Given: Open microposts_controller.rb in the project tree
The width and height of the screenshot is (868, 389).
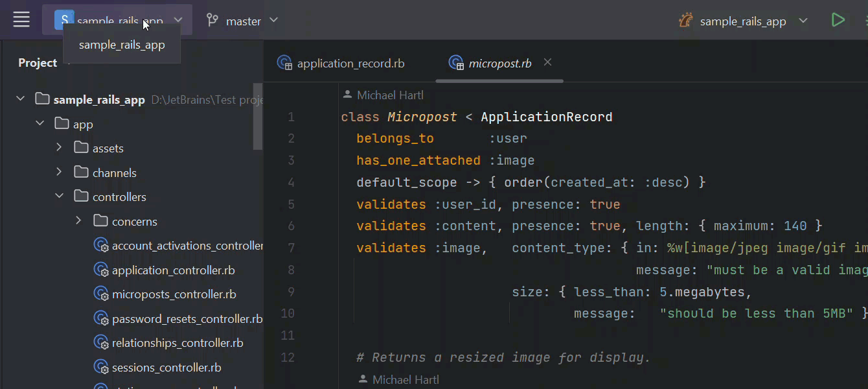Looking at the screenshot, I should click(174, 294).
